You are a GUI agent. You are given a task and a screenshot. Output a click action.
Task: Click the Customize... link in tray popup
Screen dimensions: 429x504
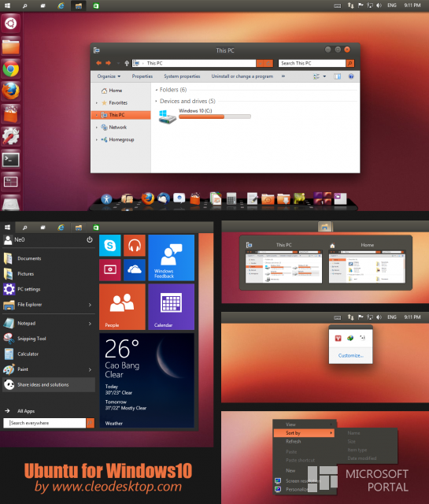(x=350, y=355)
